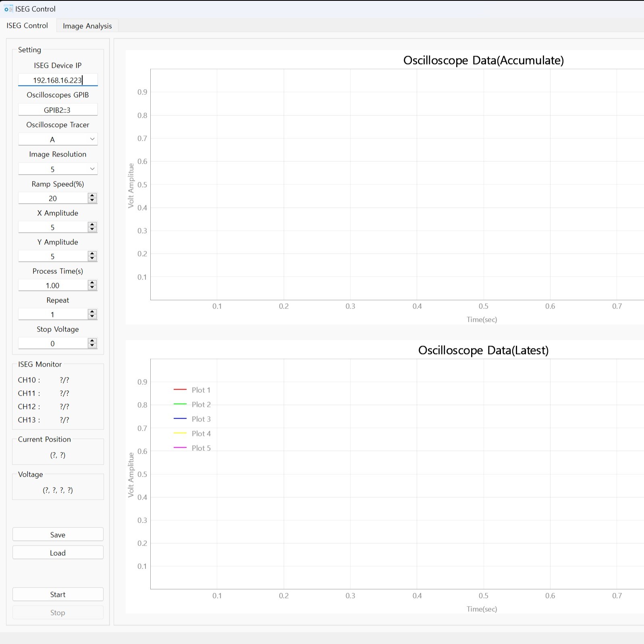Click the ISEG Control app icon in title bar
This screenshot has width=644, height=644.
click(x=8, y=9)
